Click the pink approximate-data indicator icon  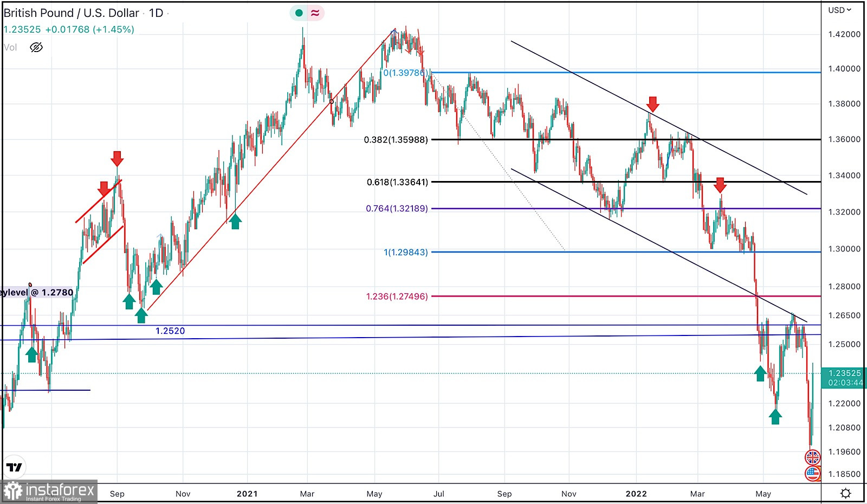click(x=315, y=12)
